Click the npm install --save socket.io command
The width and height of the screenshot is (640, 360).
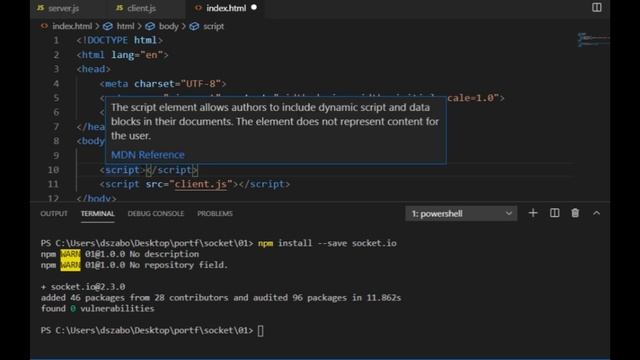pyautogui.click(x=327, y=243)
